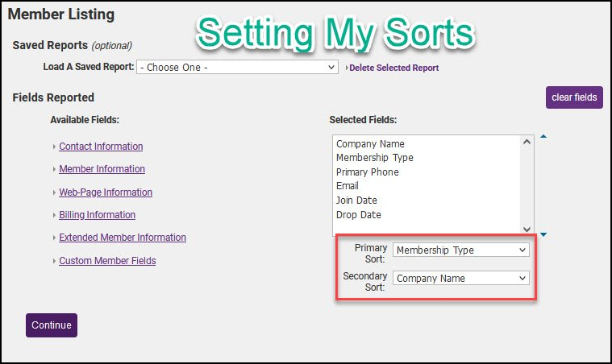Viewport: 612px width, 364px height.
Task: Open the Primary Sort dropdown
Action: (x=460, y=250)
